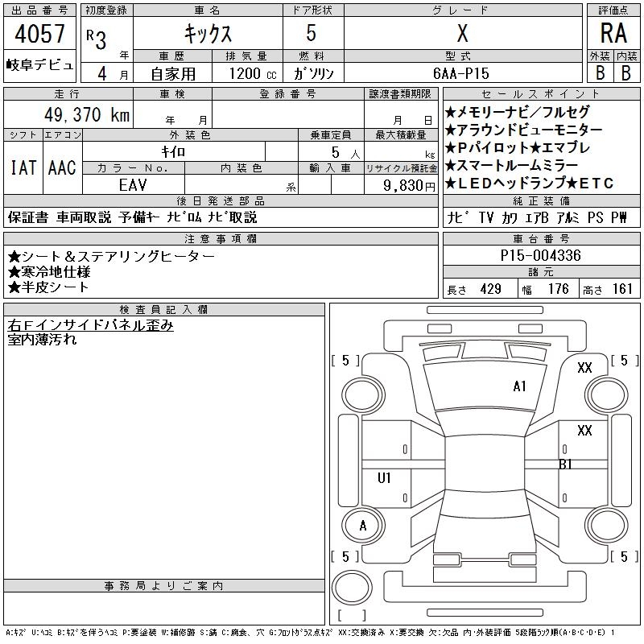The height and width of the screenshot is (644, 644).
Task: Select the セールスポイント header
Action: (541, 93)
